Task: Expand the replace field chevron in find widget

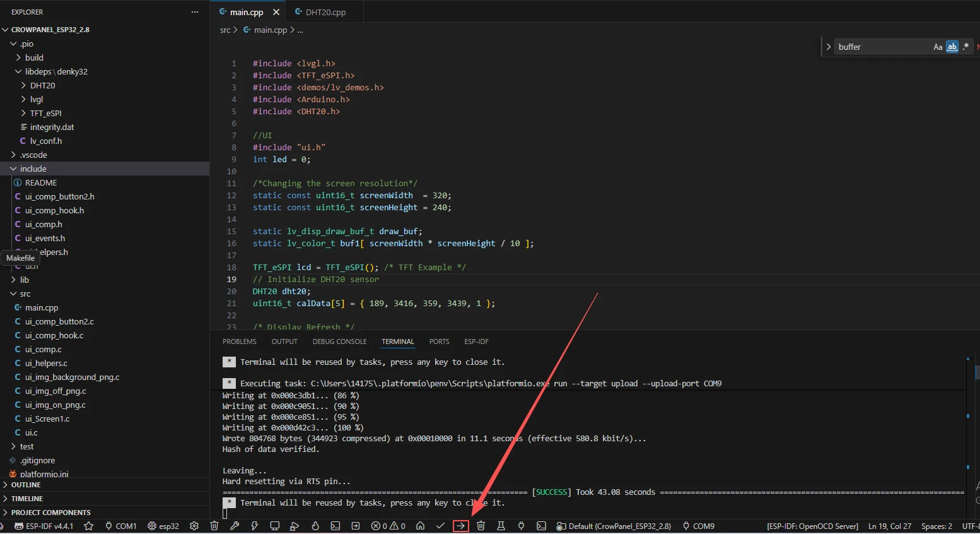Action: click(x=829, y=47)
